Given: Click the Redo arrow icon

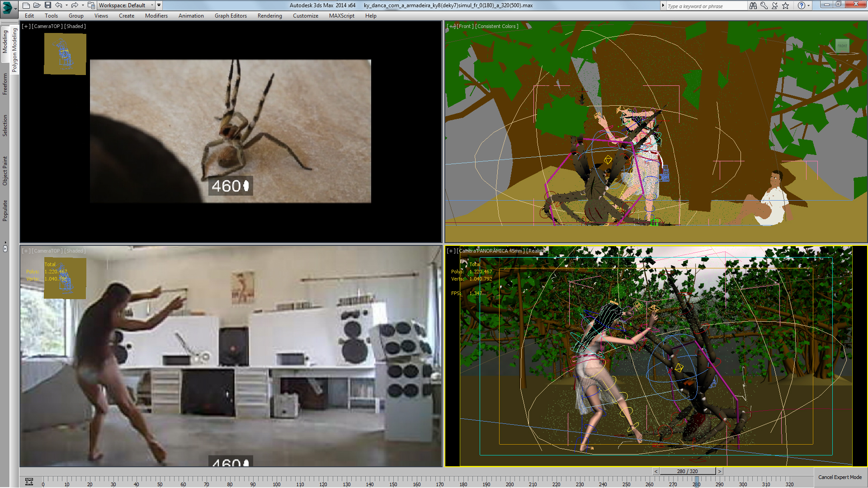Looking at the screenshot, I should (x=75, y=5).
